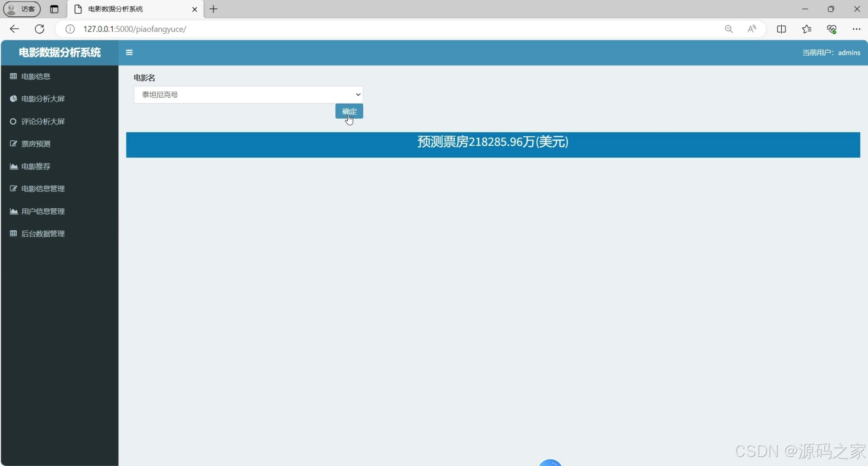
Task: Open the 电影信息管理 icon
Action: coord(13,189)
